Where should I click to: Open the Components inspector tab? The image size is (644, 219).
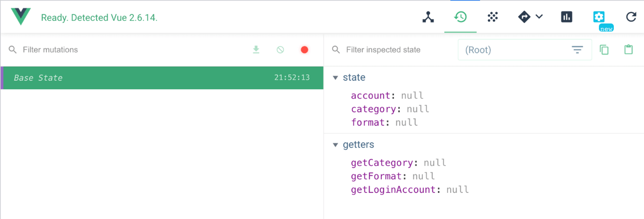[428, 18]
